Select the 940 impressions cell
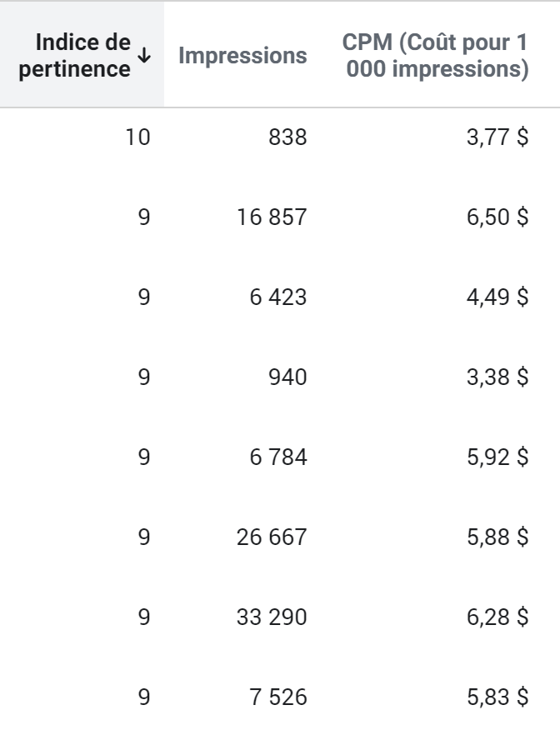 pyautogui.click(x=287, y=377)
